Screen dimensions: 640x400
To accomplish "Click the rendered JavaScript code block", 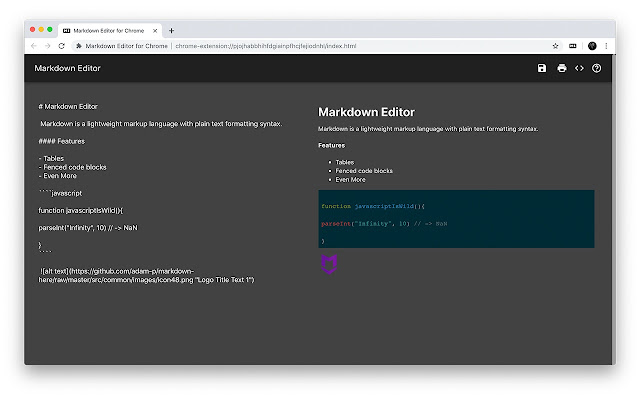I will 456,219.
